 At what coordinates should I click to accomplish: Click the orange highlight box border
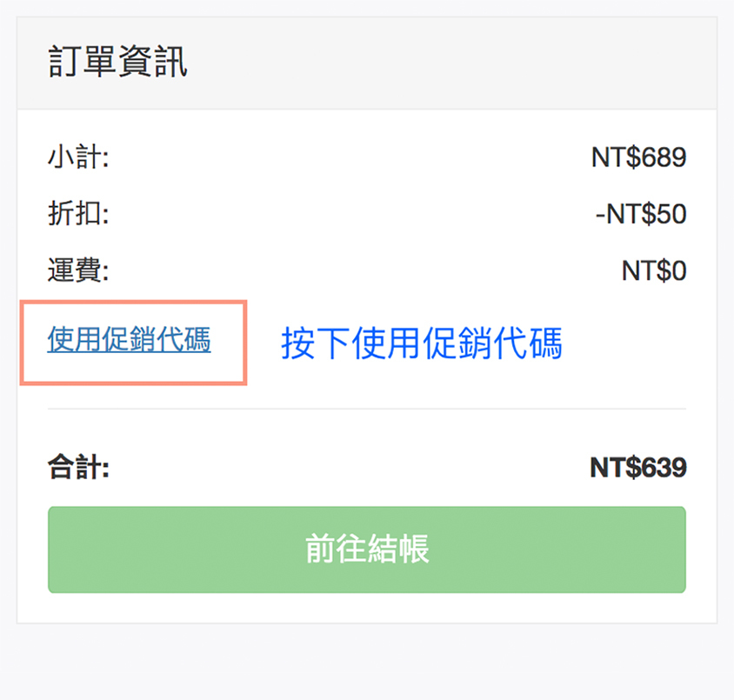(x=246, y=343)
